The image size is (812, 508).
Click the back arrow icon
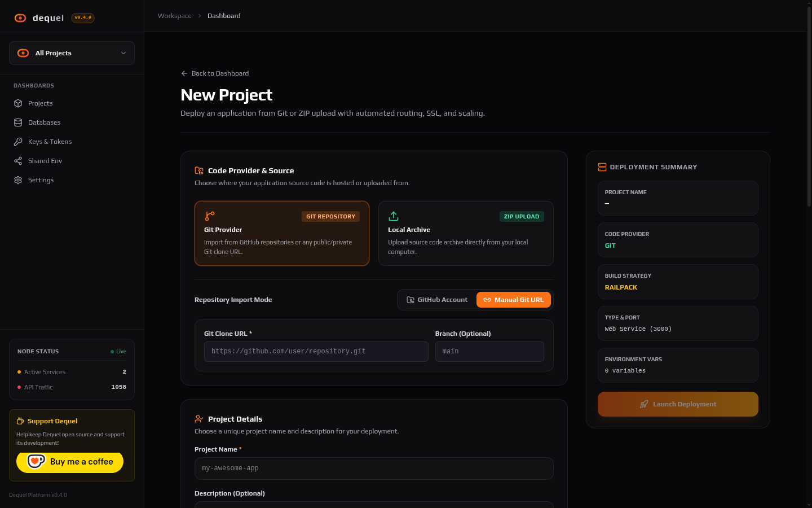tap(184, 73)
